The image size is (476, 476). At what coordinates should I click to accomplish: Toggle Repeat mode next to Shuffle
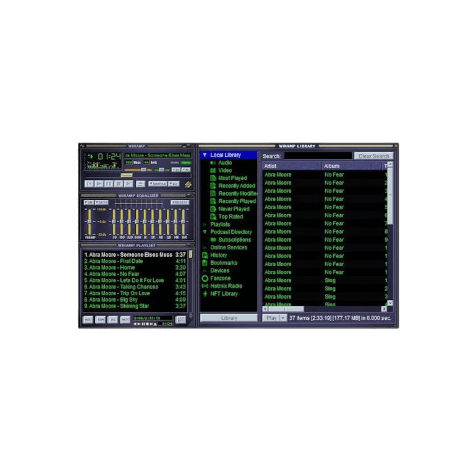tap(174, 184)
